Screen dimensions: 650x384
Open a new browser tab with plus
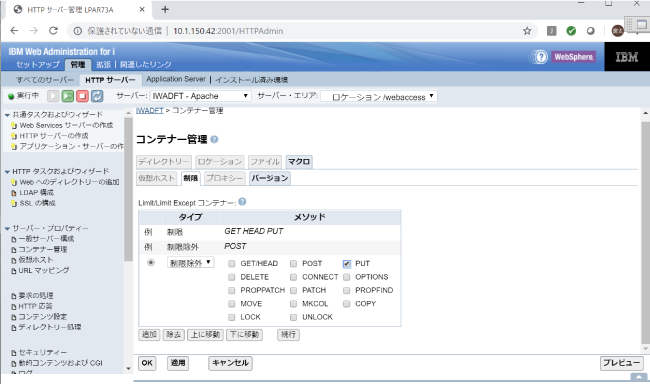[165, 9]
